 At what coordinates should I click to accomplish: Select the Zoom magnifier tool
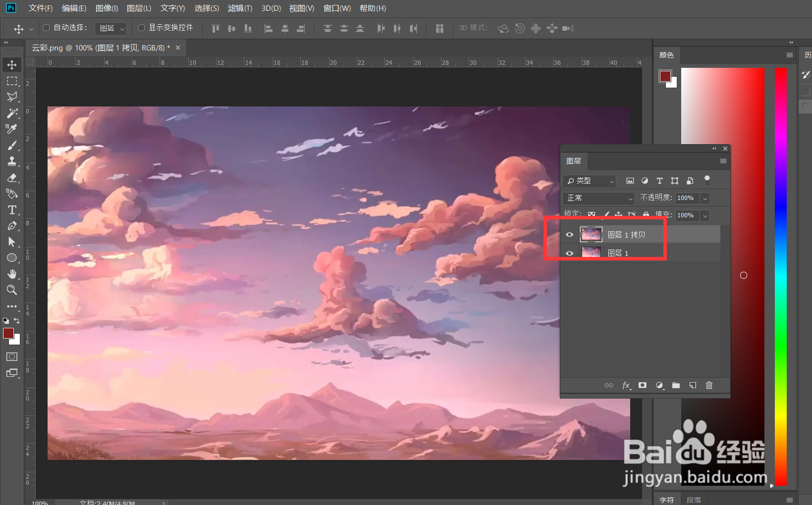click(x=12, y=290)
